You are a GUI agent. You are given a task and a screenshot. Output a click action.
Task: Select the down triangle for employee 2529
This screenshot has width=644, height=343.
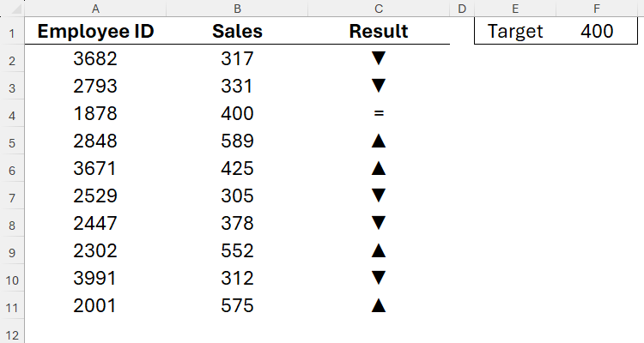pos(379,196)
